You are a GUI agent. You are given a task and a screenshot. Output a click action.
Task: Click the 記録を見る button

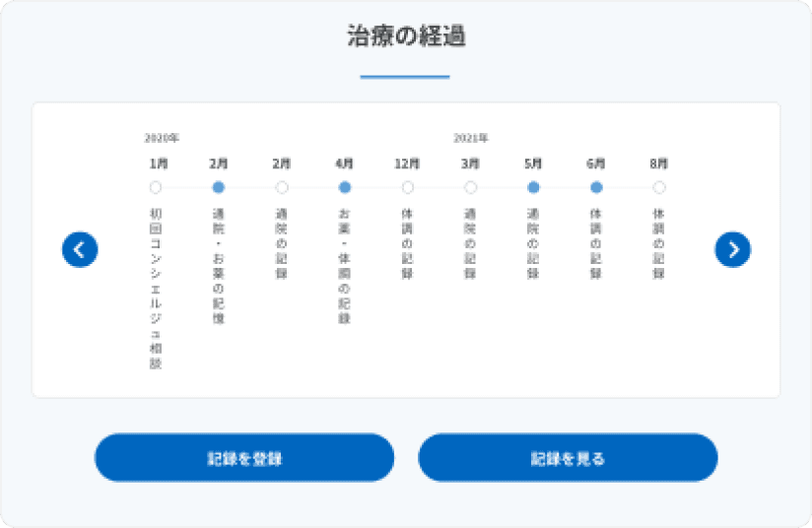(568, 458)
